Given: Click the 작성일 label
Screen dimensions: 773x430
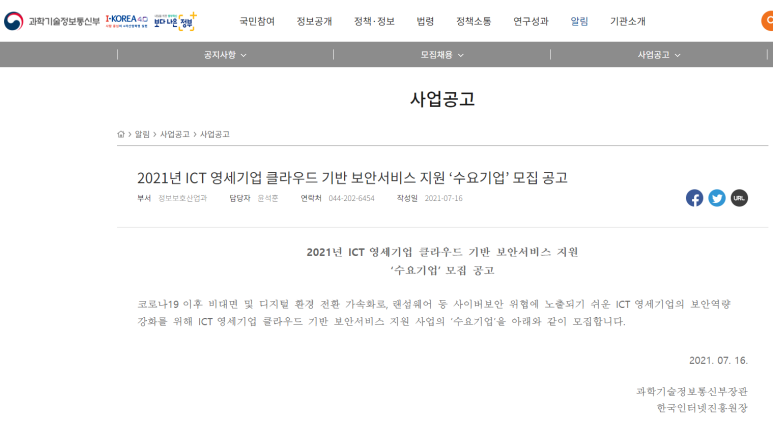Looking at the screenshot, I should [x=407, y=198].
